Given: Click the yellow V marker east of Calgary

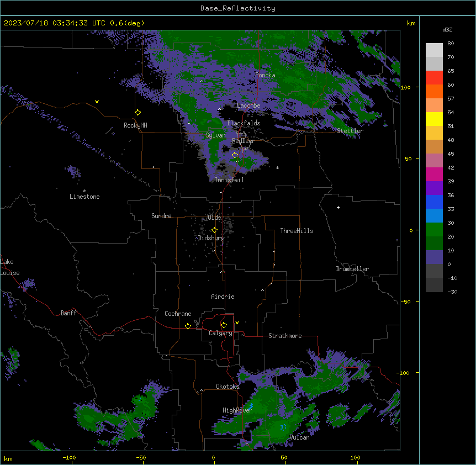Looking at the screenshot, I should [x=237, y=323].
